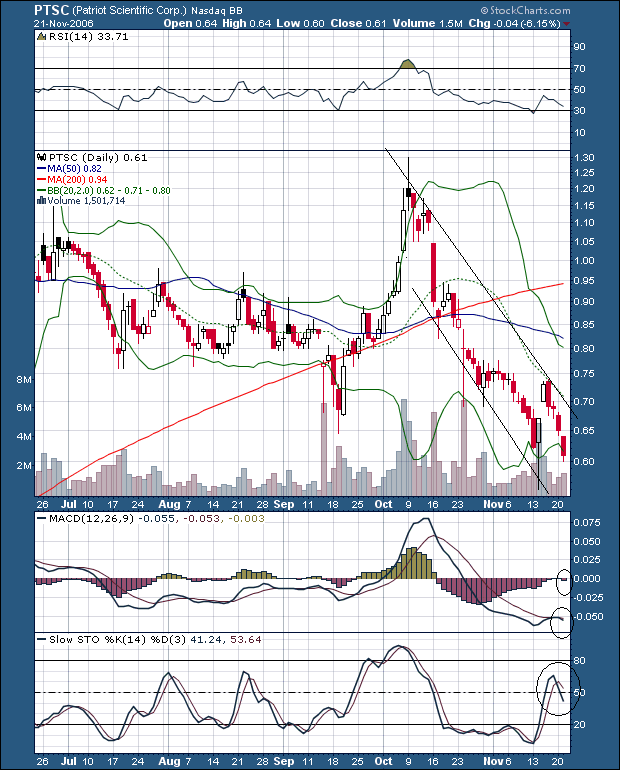This screenshot has width=620, height=770.
Task: Click the Nov label on bottom date axis
Action: point(494,761)
